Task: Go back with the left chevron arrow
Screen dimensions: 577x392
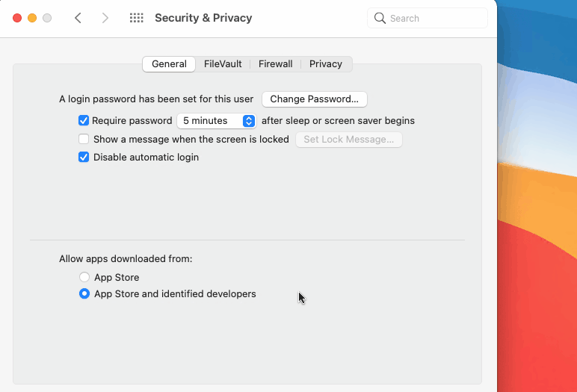Action: coord(78,18)
